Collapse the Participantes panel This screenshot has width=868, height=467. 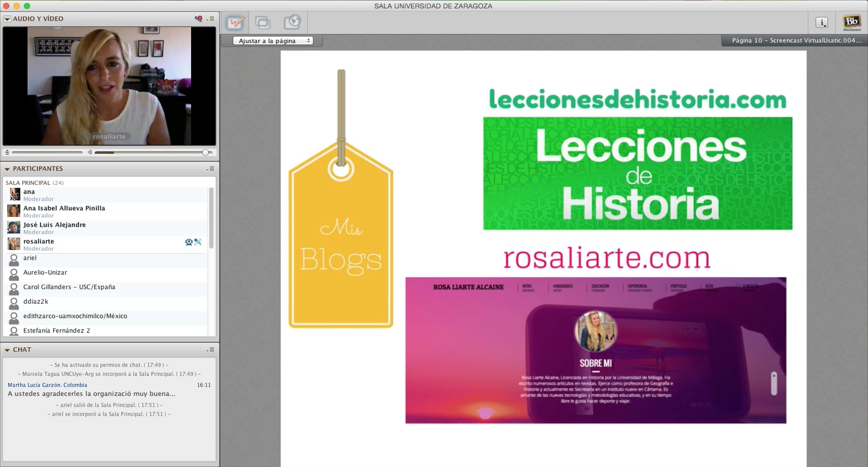coord(7,169)
